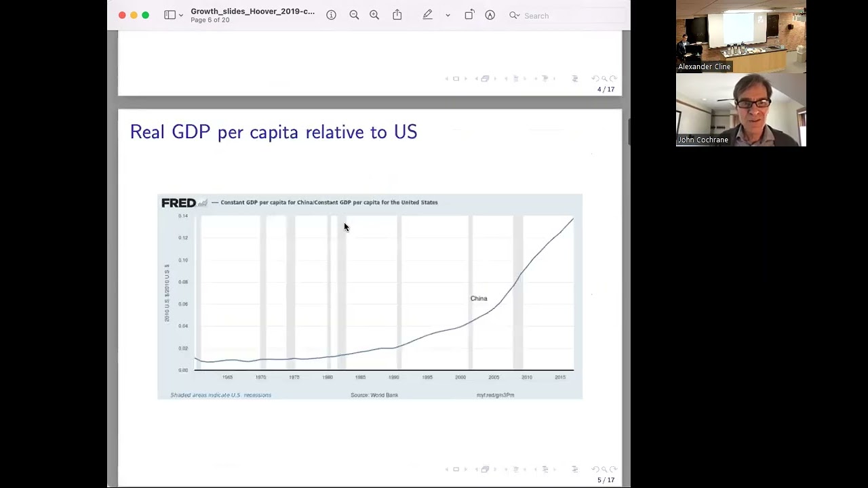Image resolution: width=868 pixels, height=488 pixels.
Task: Click the slide rectangle icon on slide 4/17
Action: (456, 79)
